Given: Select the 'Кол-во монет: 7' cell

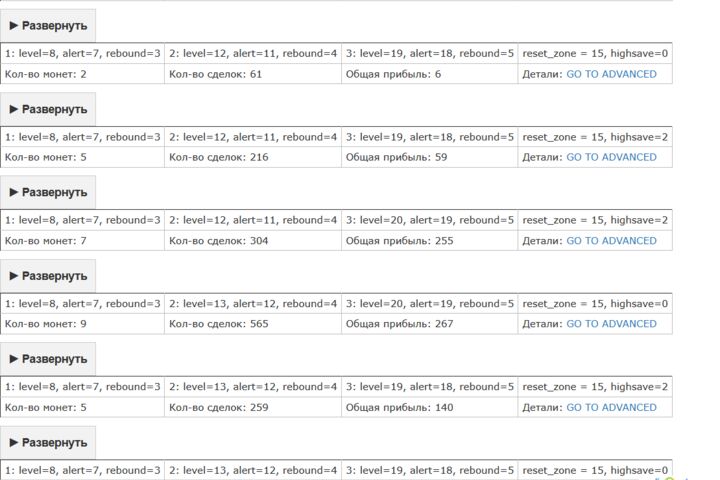Looking at the screenshot, I should coord(83,241).
